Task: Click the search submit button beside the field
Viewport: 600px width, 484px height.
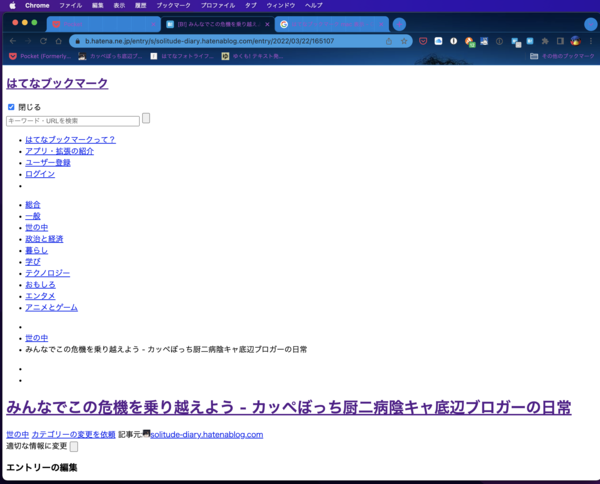Action: (146, 118)
